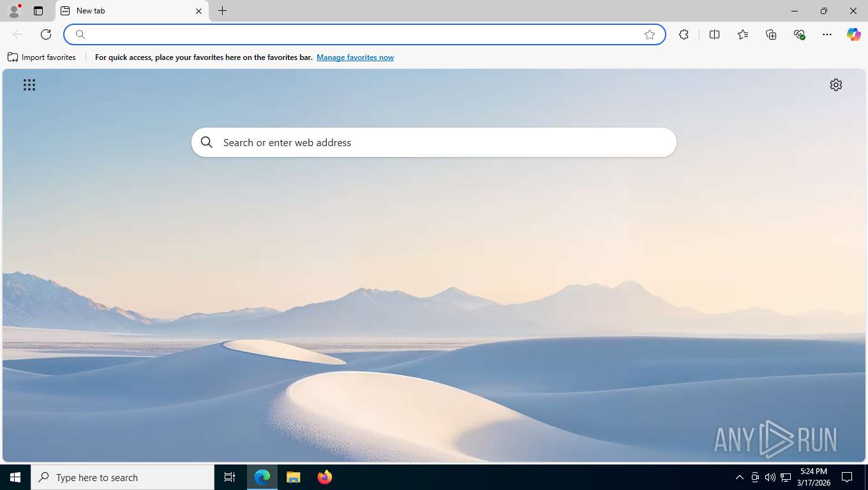This screenshot has width=868, height=490.
Task: Open the Extensions puzzle icon
Action: tap(684, 34)
